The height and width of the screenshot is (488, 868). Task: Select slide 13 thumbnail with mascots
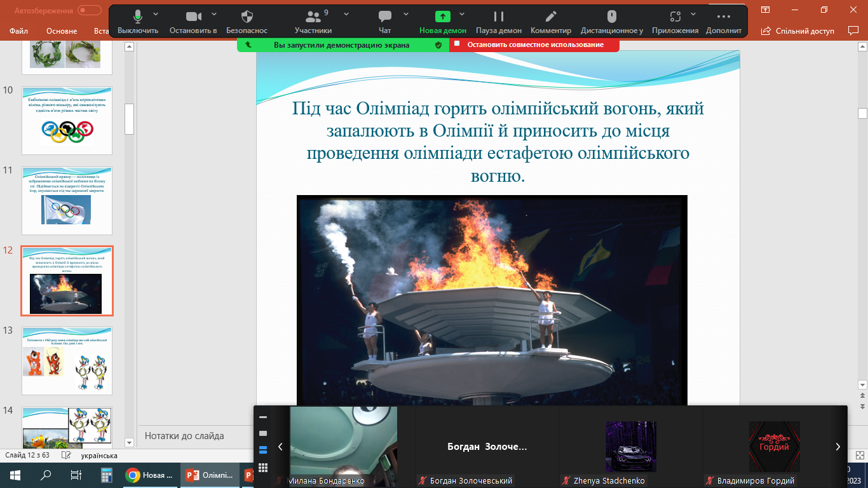(67, 361)
